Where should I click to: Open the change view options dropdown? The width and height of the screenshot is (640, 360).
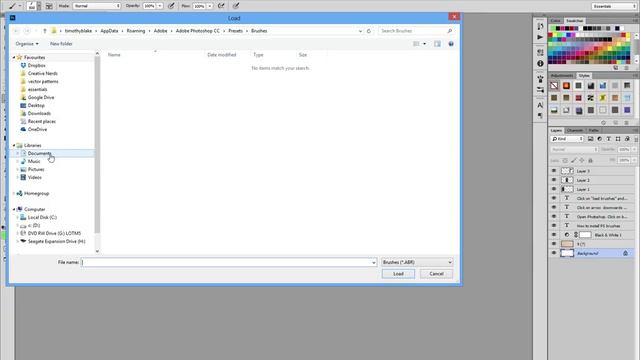424,44
